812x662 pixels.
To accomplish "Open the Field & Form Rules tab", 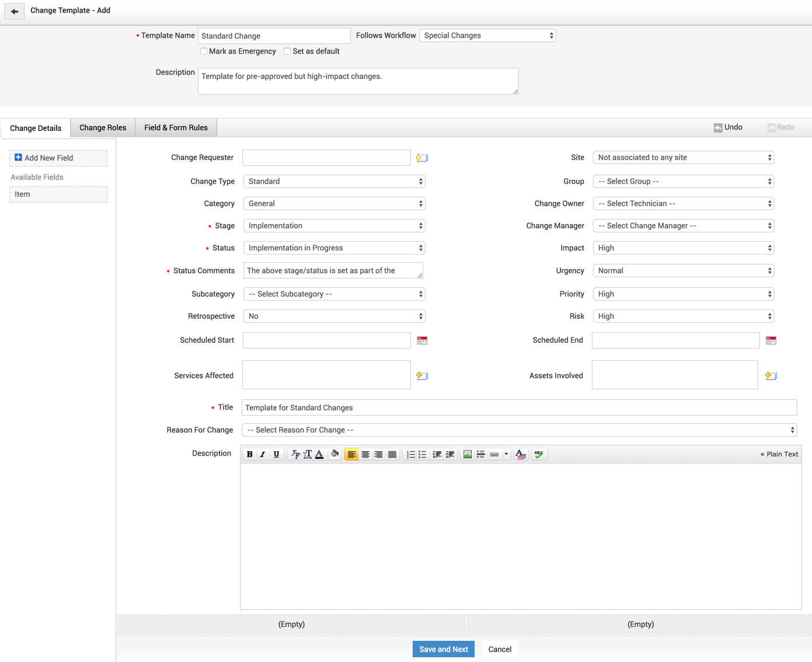I will tap(176, 128).
